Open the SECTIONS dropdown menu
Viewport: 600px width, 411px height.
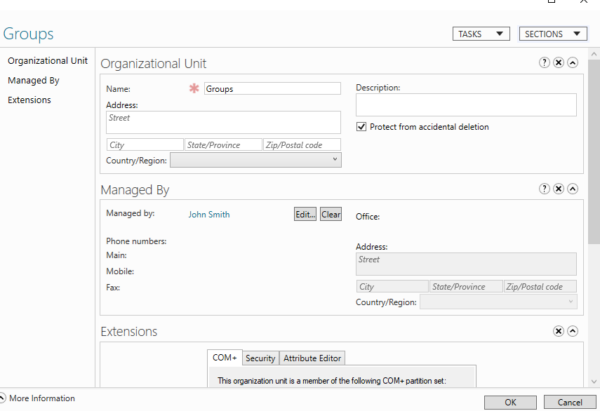(x=553, y=34)
